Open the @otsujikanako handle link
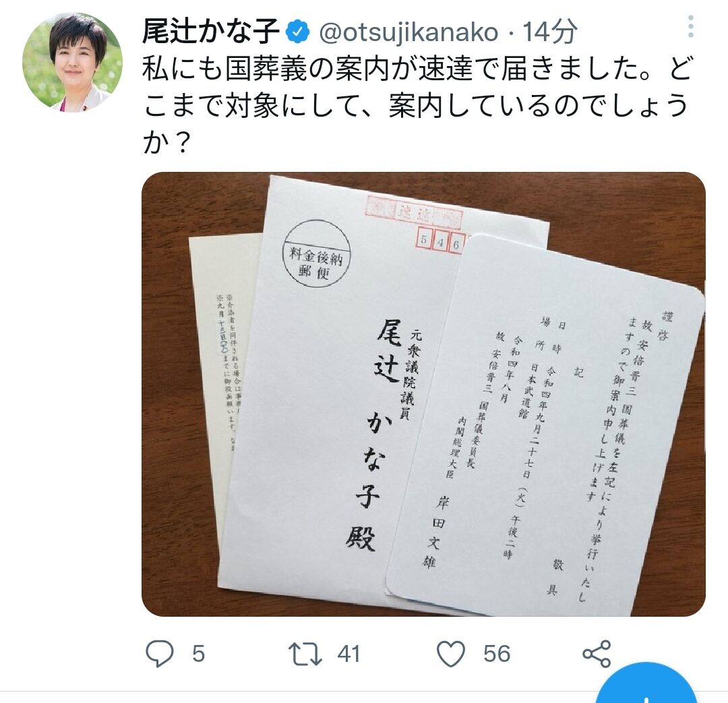The width and height of the screenshot is (728, 703). pyautogui.click(x=408, y=32)
